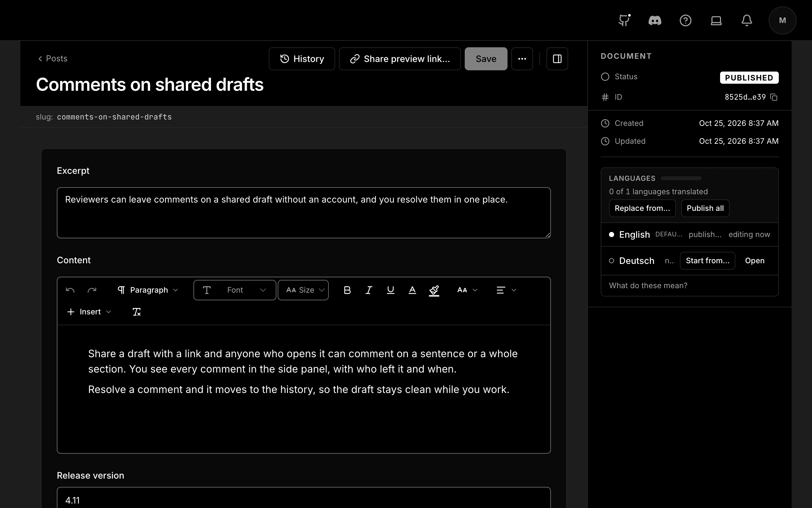Open the text color picker
Screen dimensions: 812x508
(412, 290)
